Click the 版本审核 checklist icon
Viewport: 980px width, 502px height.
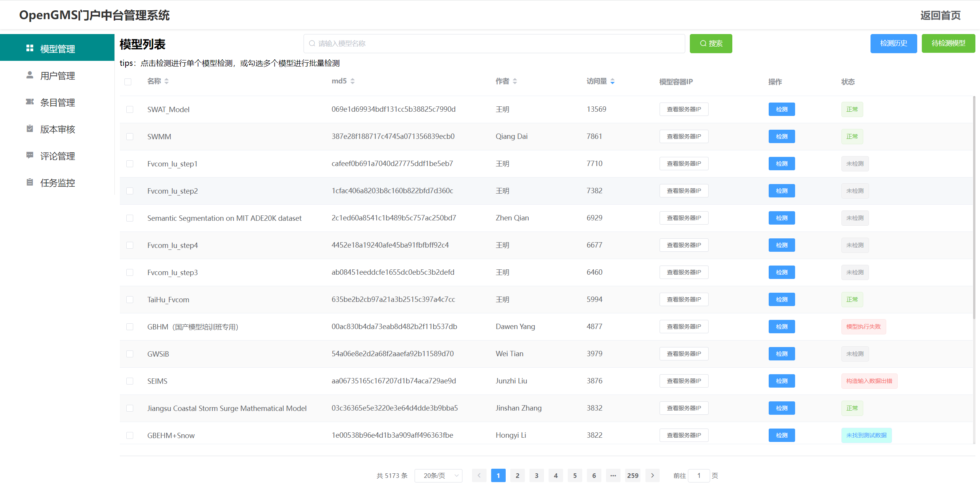30,129
